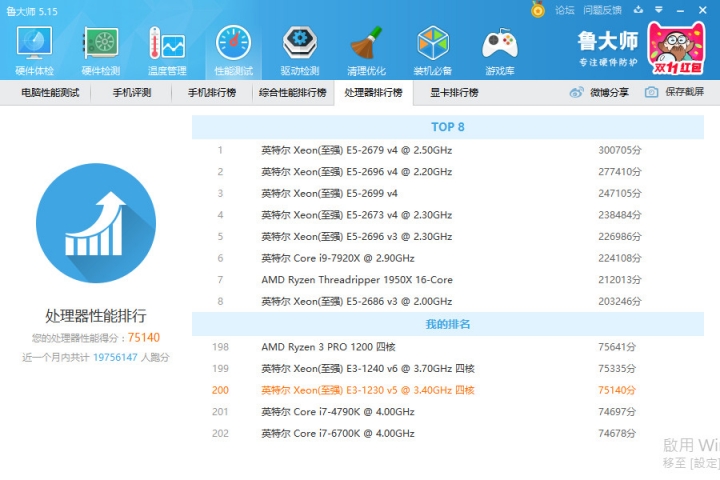
Task: Select AMD Ryzen 3 PRO 1200 row
Action: (448, 347)
